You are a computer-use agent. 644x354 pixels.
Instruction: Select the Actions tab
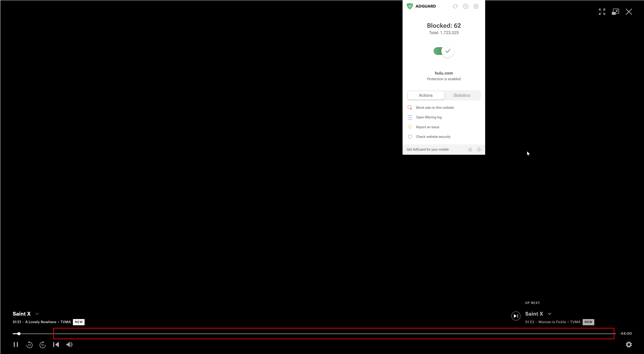pos(425,95)
